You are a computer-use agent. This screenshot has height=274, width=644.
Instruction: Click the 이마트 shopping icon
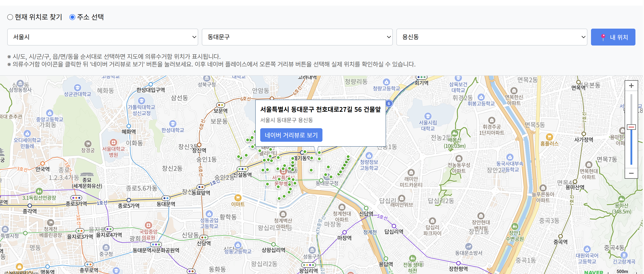tap(238, 198)
